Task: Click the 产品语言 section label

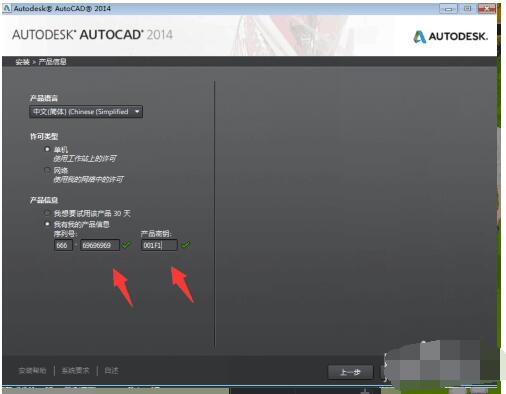Action: 44,98
